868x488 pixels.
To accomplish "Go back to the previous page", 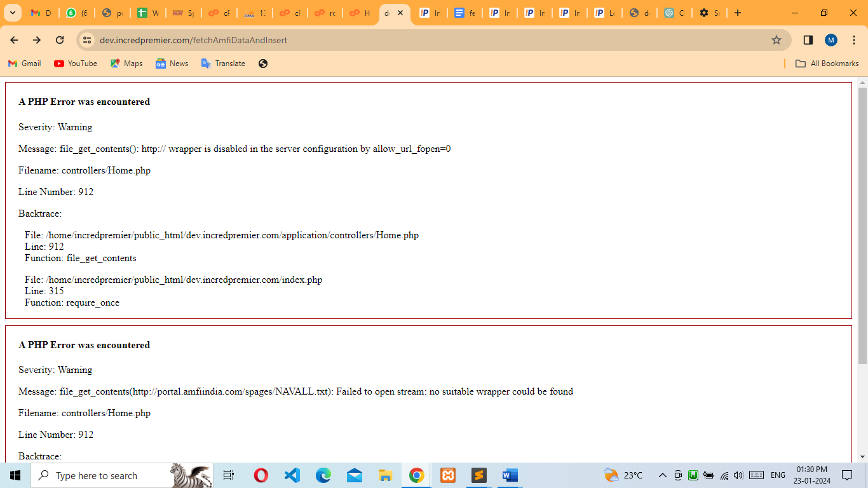I will (14, 40).
